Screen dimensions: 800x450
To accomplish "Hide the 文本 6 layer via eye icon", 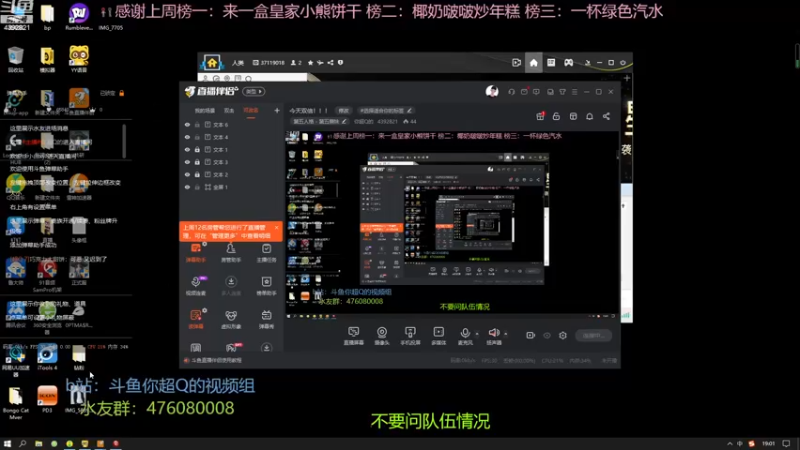I will click(187, 124).
